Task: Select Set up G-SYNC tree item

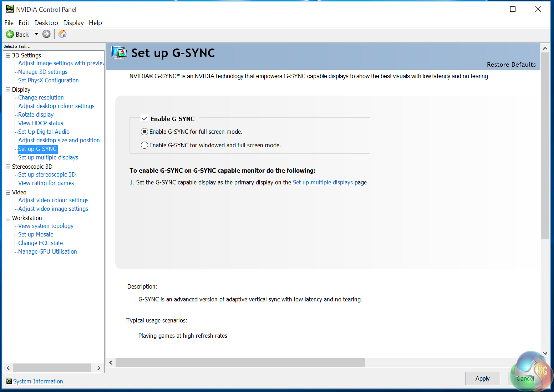Action: 37,149
